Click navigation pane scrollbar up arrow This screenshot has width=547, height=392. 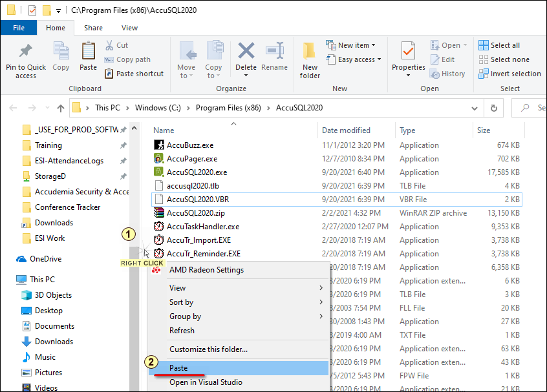coord(134,129)
